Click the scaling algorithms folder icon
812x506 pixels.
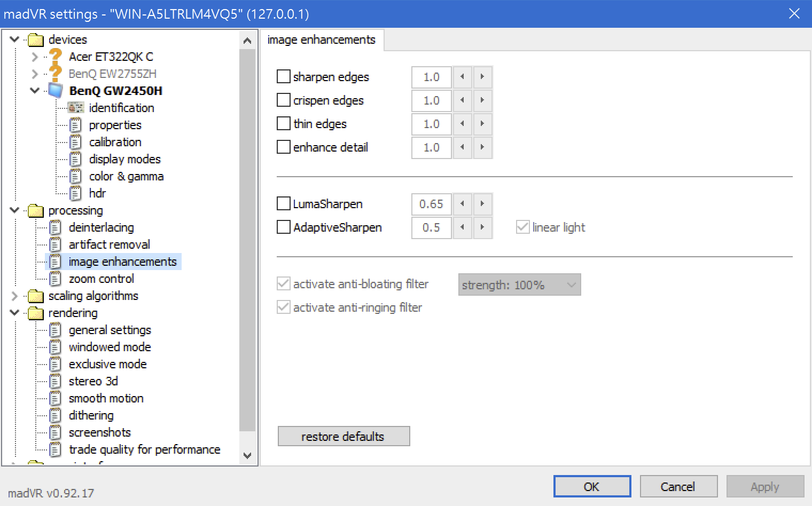[35, 296]
